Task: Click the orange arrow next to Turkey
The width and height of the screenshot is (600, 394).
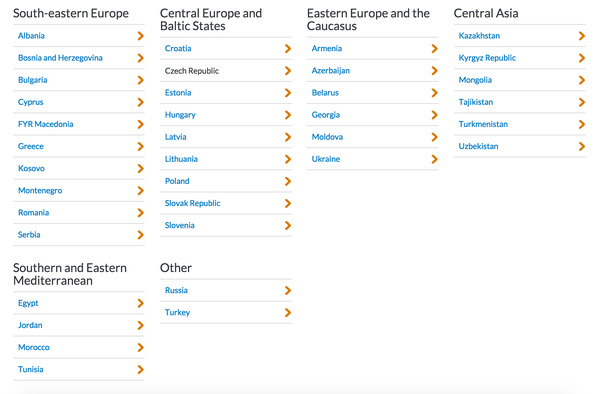Action: coord(288,313)
